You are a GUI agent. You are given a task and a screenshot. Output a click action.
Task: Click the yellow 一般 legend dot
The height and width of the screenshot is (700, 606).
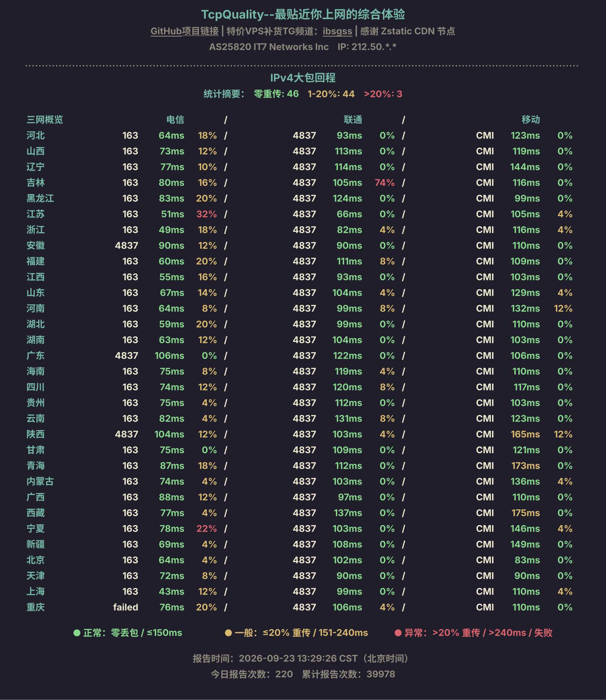click(x=228, y=633)
